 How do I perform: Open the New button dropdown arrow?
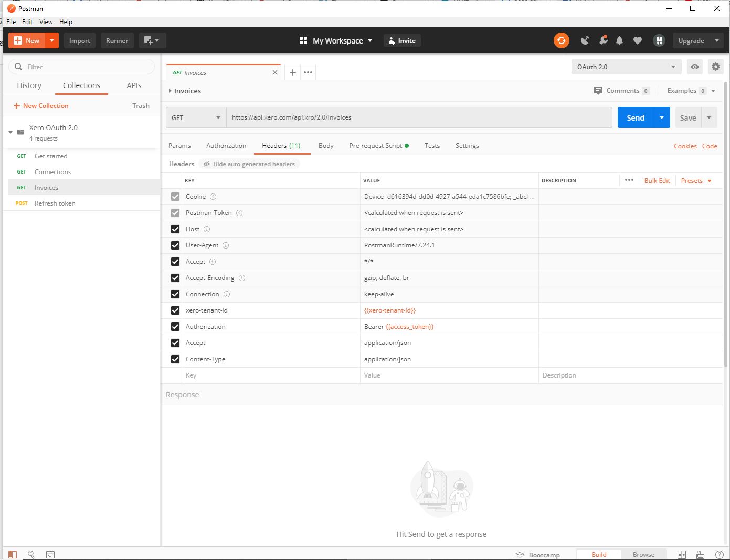click(x=52, y=40)
